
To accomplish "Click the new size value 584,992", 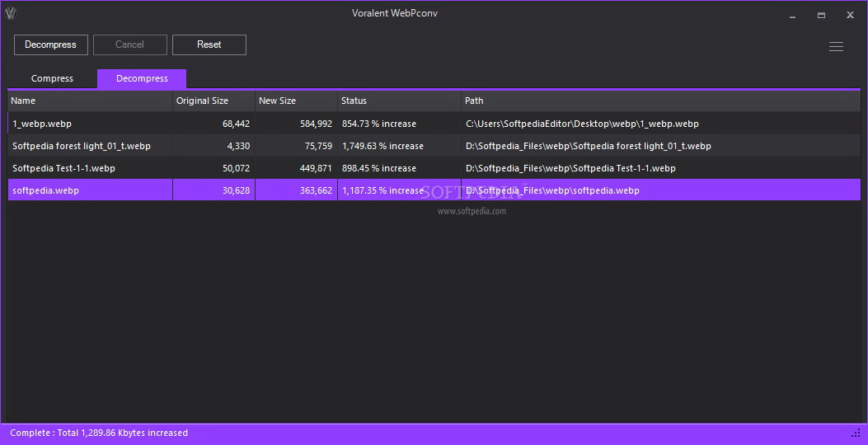I will click(x=316, y=124).
